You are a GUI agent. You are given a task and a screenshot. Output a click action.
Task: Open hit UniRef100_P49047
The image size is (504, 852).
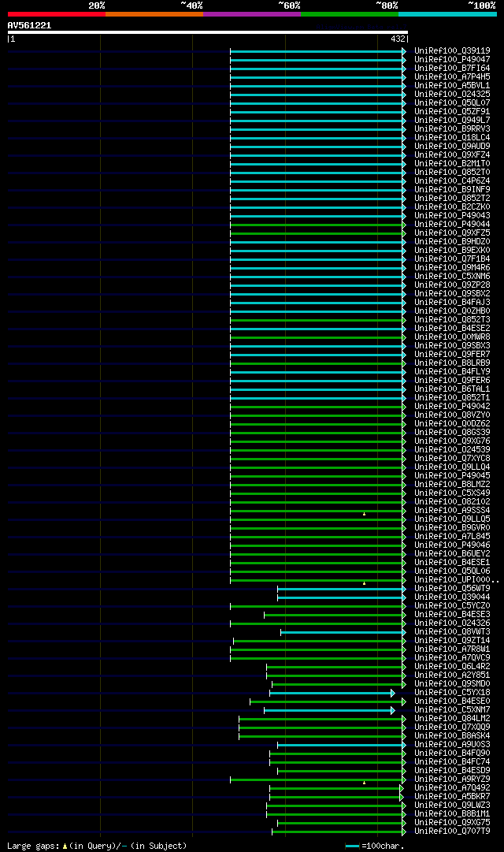coord(452,60)
